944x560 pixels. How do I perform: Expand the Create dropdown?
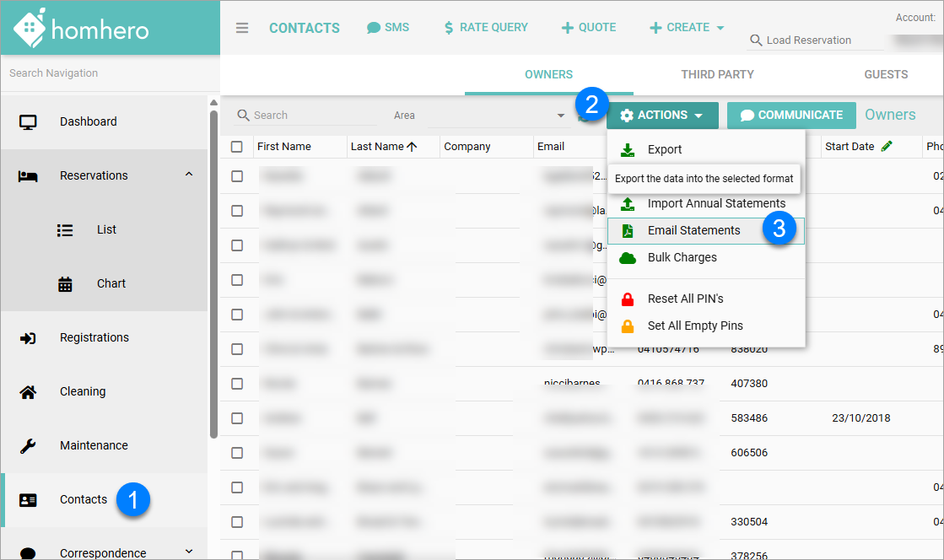click(687, 28)
